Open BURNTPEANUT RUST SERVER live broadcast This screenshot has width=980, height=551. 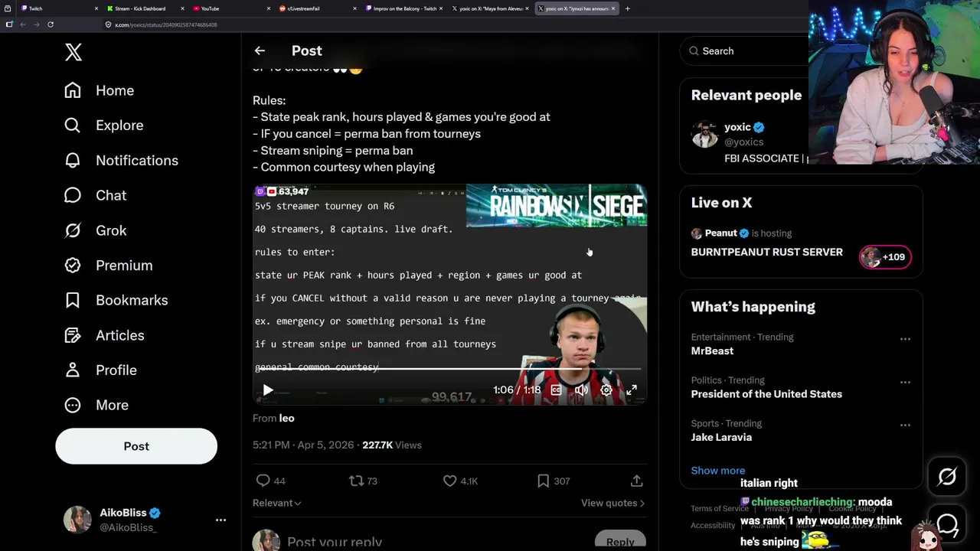(x=766, y=252)
